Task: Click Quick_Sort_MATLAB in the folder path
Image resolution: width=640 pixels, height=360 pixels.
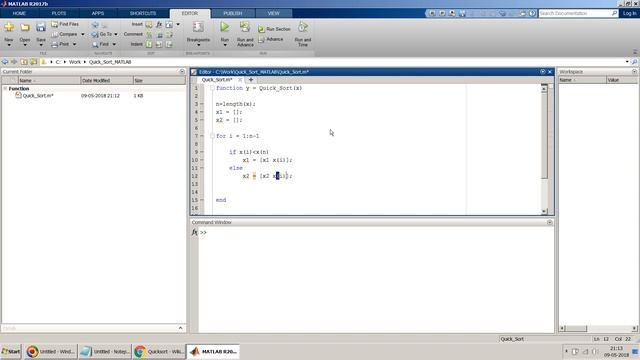Action: (x=110, y=62)
